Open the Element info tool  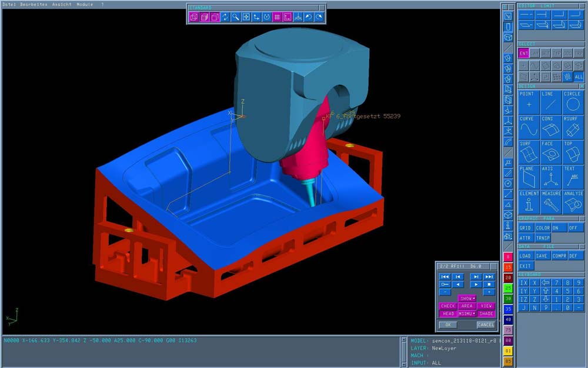click(528, 202)
